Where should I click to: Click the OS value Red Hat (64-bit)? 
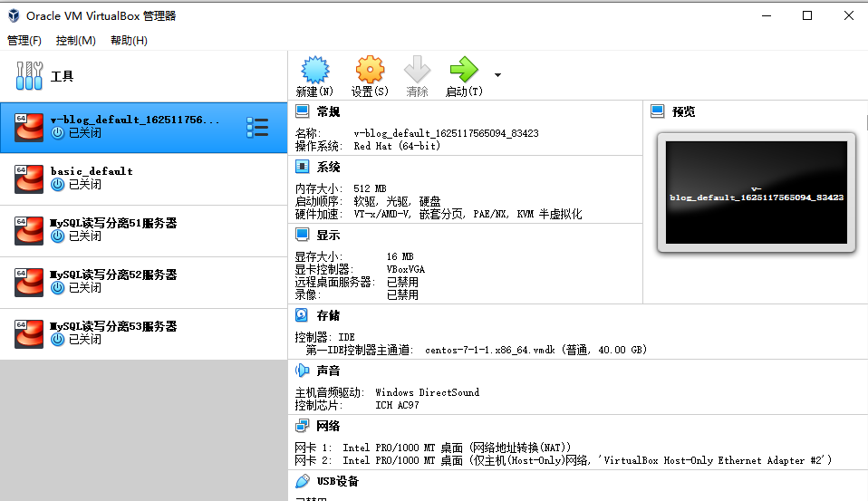(397, 146)
